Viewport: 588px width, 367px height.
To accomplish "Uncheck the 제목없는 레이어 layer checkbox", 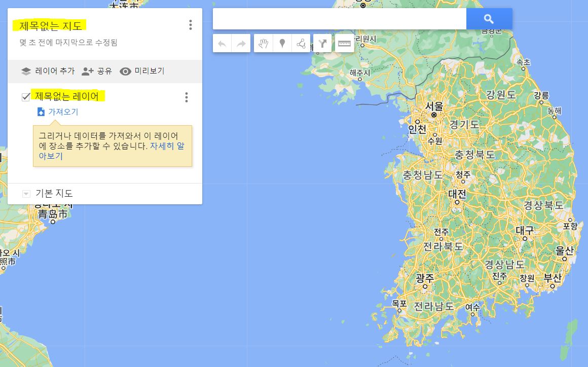I will click(25, 97).
